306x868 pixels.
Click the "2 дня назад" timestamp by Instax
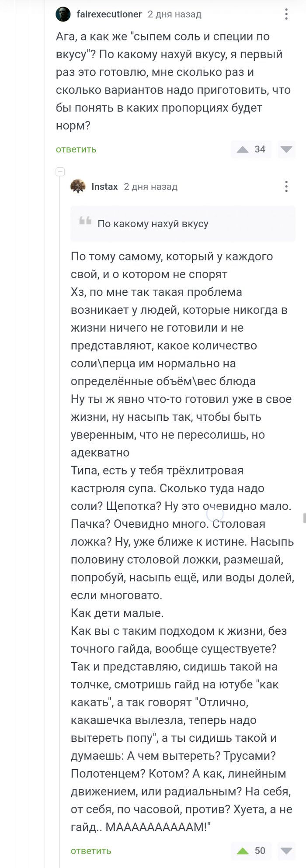pos(150,187)
